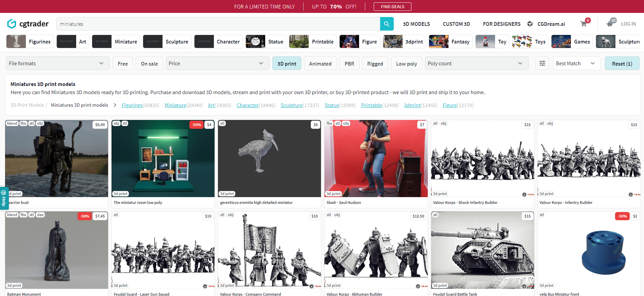Screen dimensions: 644x296
Task: Open the notifications icon with 20 badge
Action: [x=610, y=23]
